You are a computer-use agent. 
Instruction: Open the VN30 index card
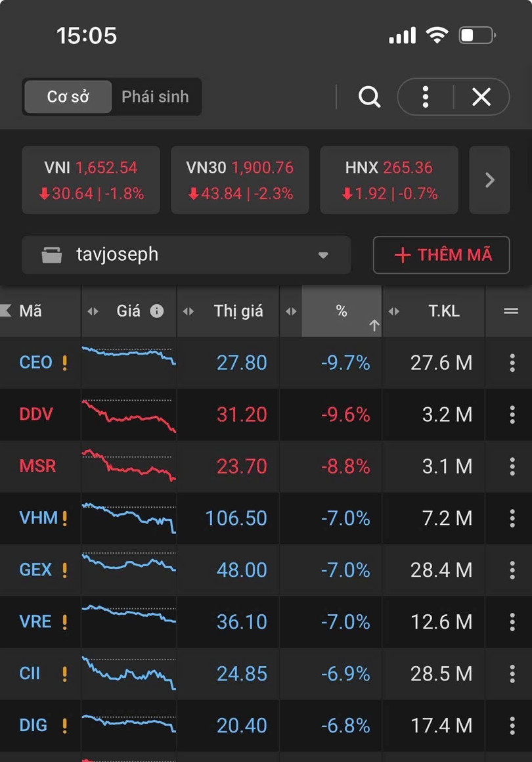(x=240, y=180)
